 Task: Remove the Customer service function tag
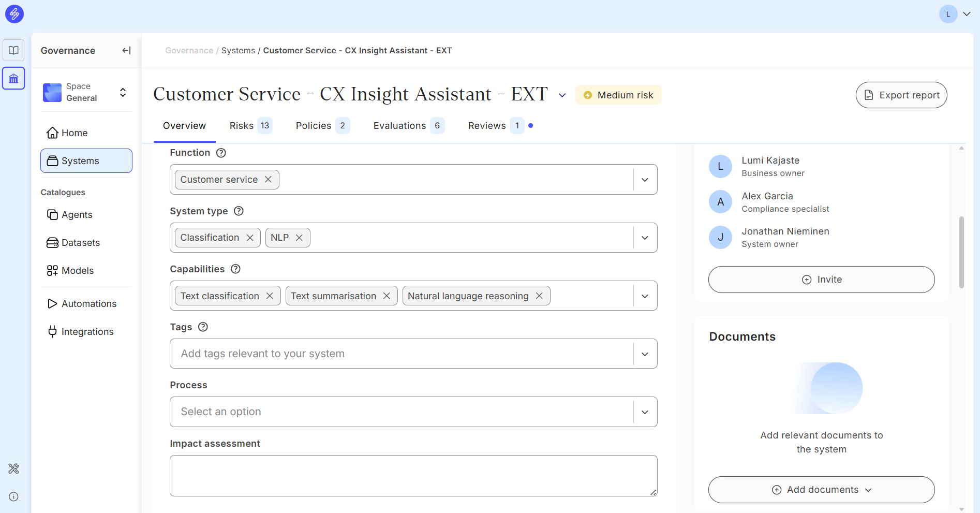click(268, 180)
